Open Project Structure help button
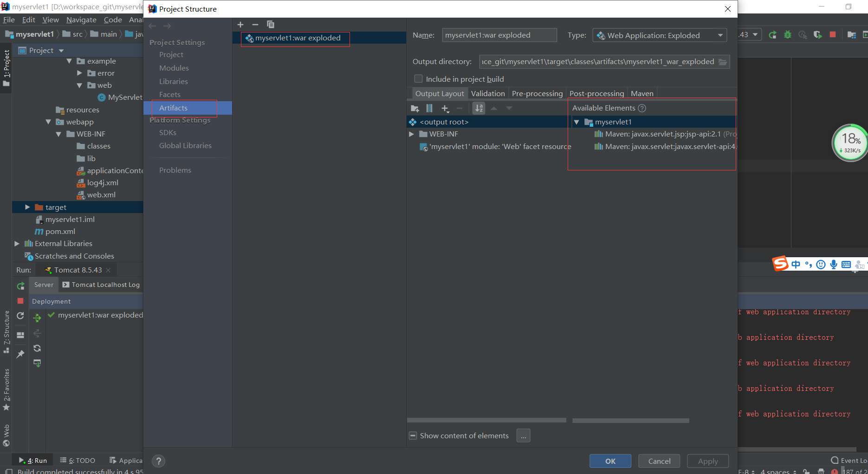This screenshot has width=868, height=474. pyautogui.click(x=158, y=461)
